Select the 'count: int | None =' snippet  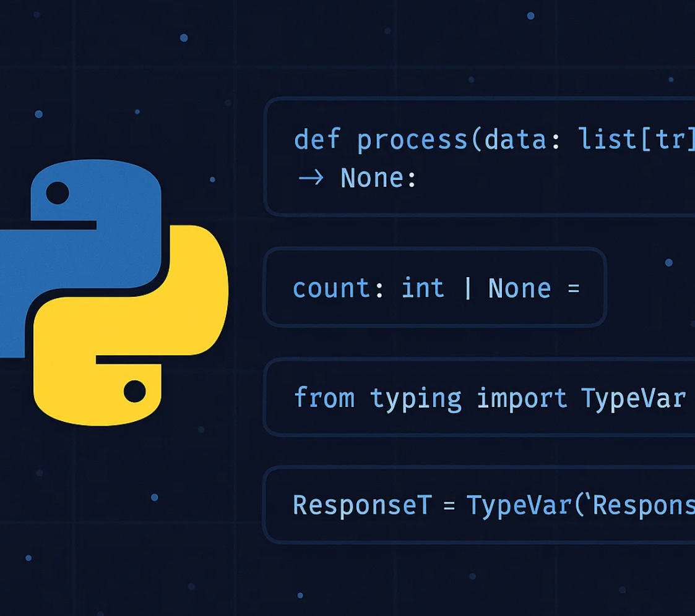435,287
